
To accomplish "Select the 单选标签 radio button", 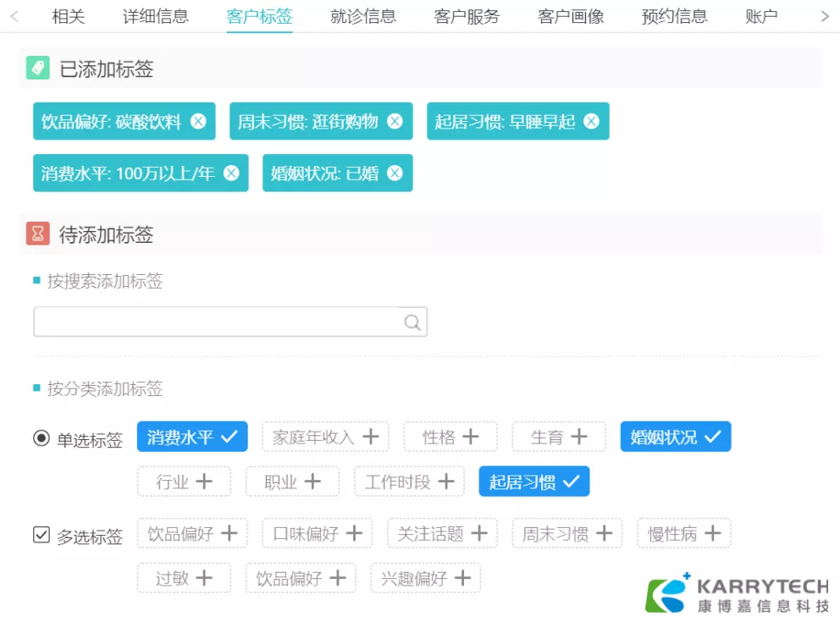I will pos(41,438).
